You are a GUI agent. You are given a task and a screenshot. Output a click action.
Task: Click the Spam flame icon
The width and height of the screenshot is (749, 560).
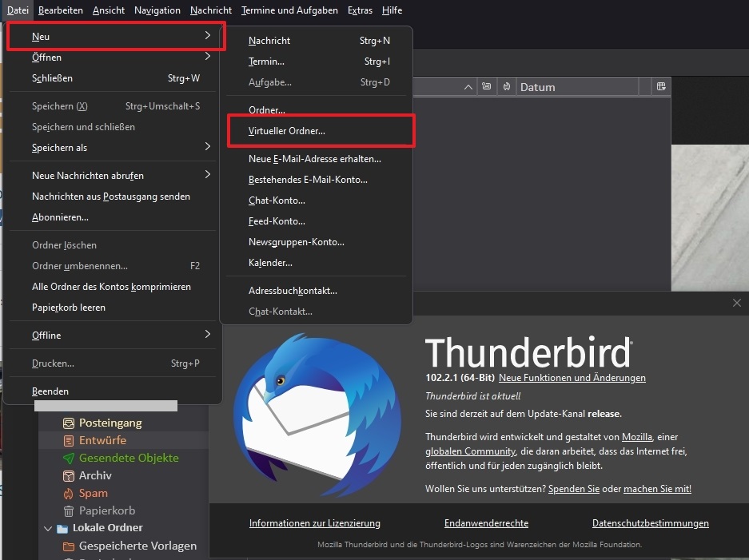pos(69,493)
